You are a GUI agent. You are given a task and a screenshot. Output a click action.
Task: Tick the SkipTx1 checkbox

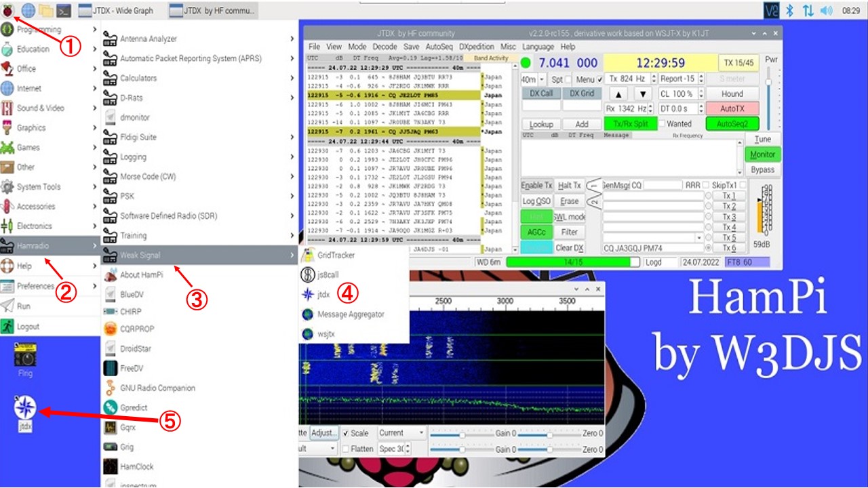pos(742,185)
